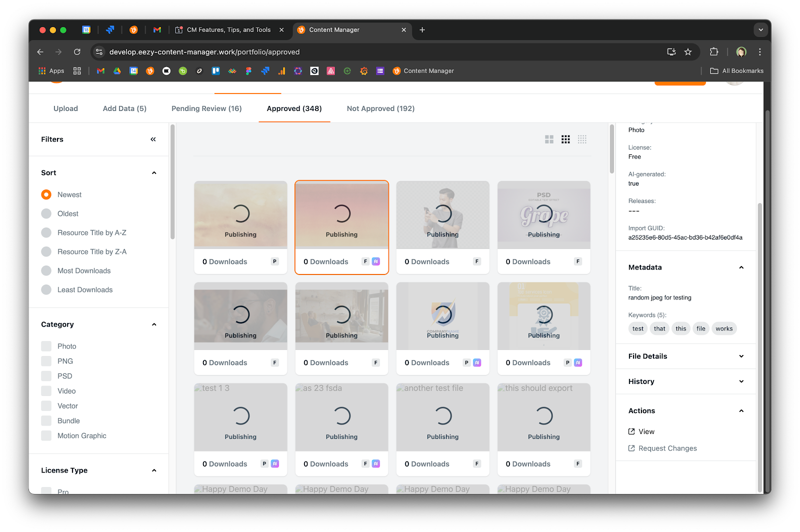Collapse the Filters panel with double-chevron icon
800x532 pixels.
[x=153, y=139]
